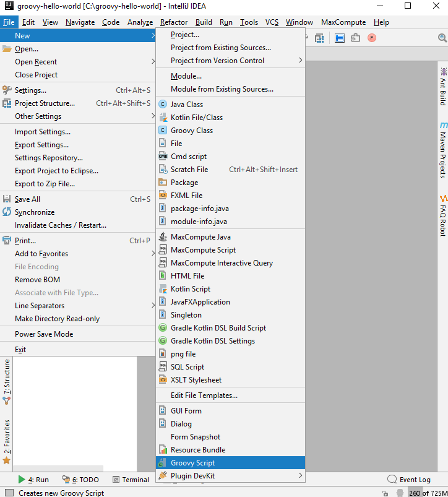Click the Cmd script icon
This screenshot has height=497, width=448.
pos(163,156)
